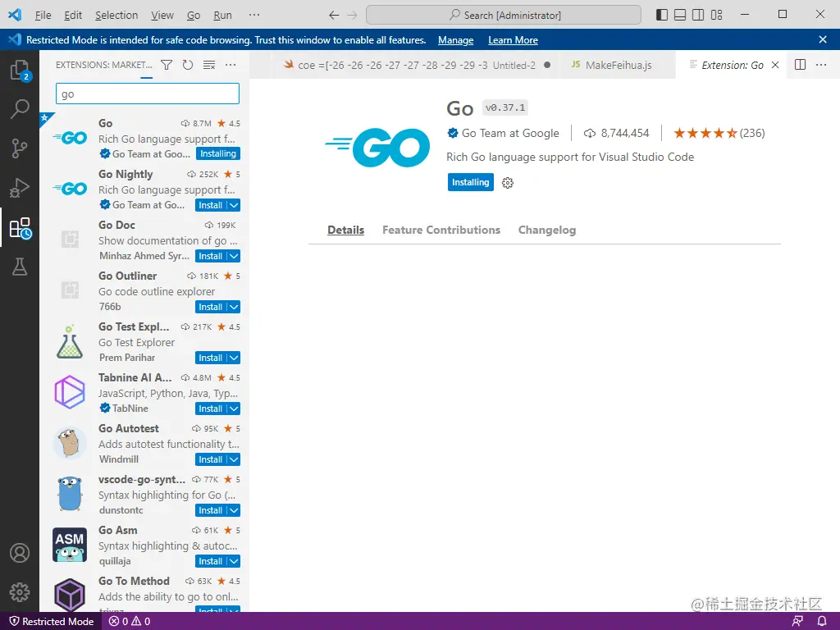Viewport: 840px width, 630px height.
Task: Show errors and warnings in status bar
Action: coord(130,622)
